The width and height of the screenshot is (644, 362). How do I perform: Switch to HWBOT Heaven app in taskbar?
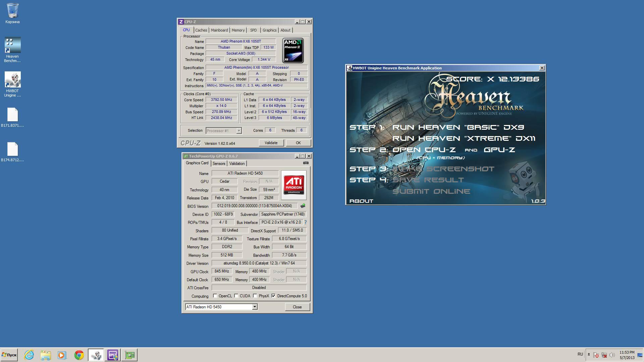(x=96, y=355)
